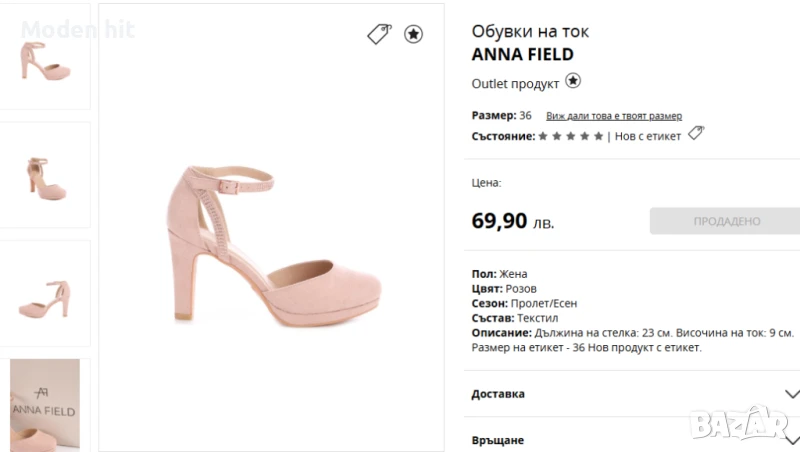Select the third side-view shoe thumbnail
This screenshot has width=800, height=452.
[45, 296]
